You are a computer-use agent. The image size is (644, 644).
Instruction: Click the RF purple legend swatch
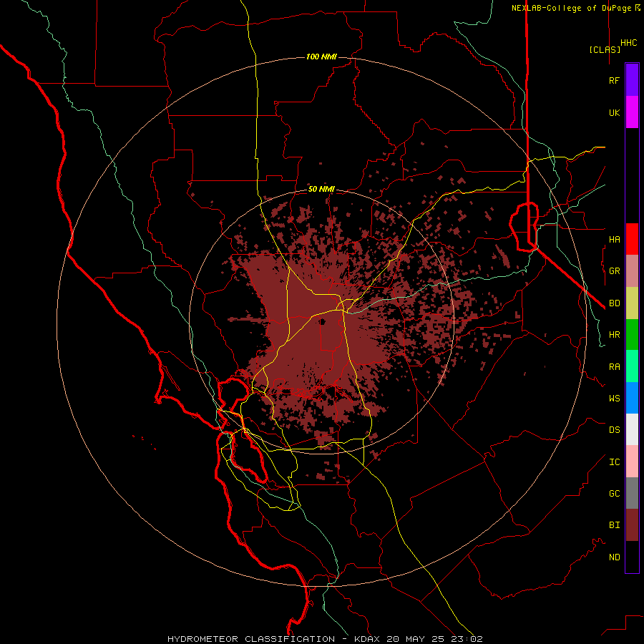[632, 80]
